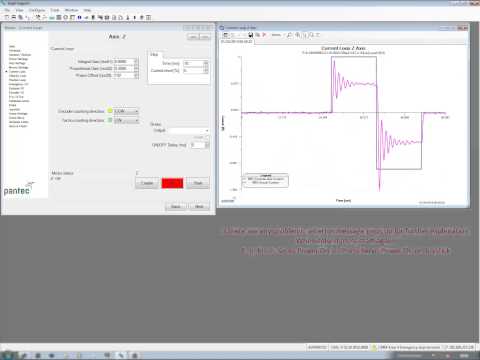Click the wizard Next button
The width and height of the screenshot is (480, 360).
pos(199,206)
